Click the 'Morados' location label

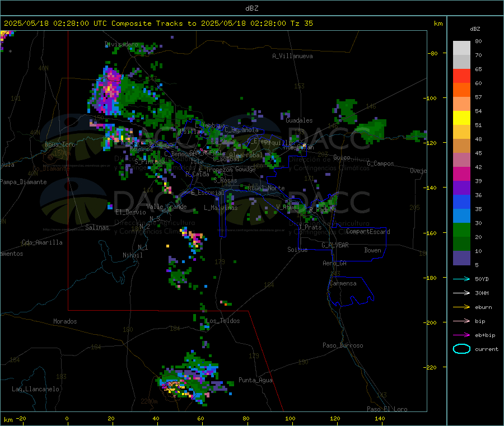[x=65, y=321]
